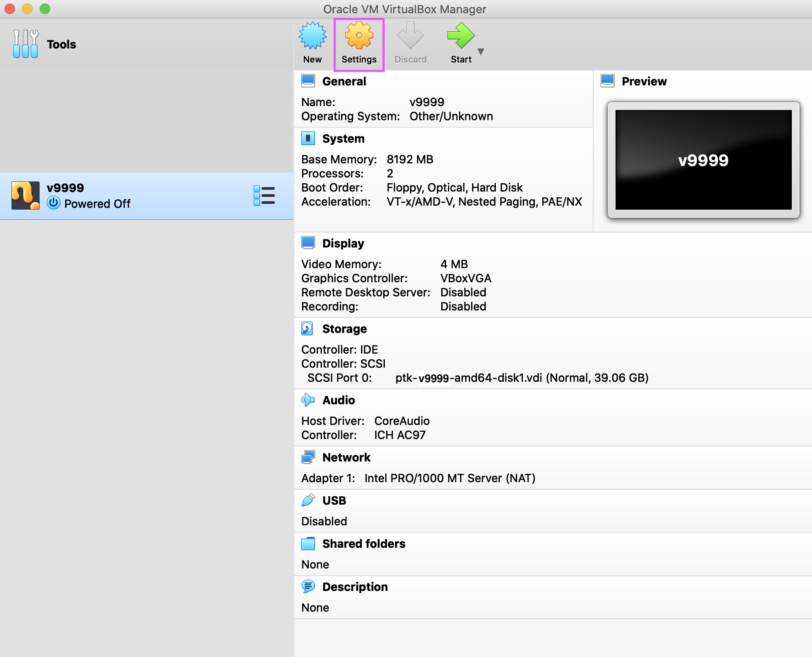Click the Shared folders section header

tap(363, 544)
